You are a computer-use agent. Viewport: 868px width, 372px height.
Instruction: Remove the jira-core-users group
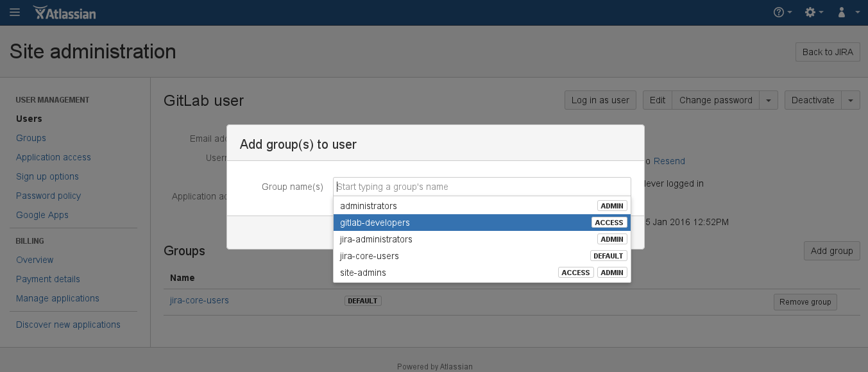[804, 301]
